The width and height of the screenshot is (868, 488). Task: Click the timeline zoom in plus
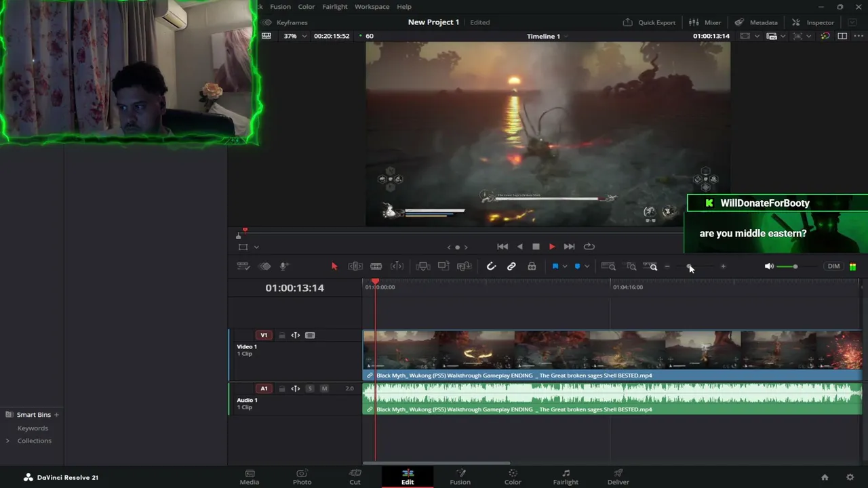[723, 266]
